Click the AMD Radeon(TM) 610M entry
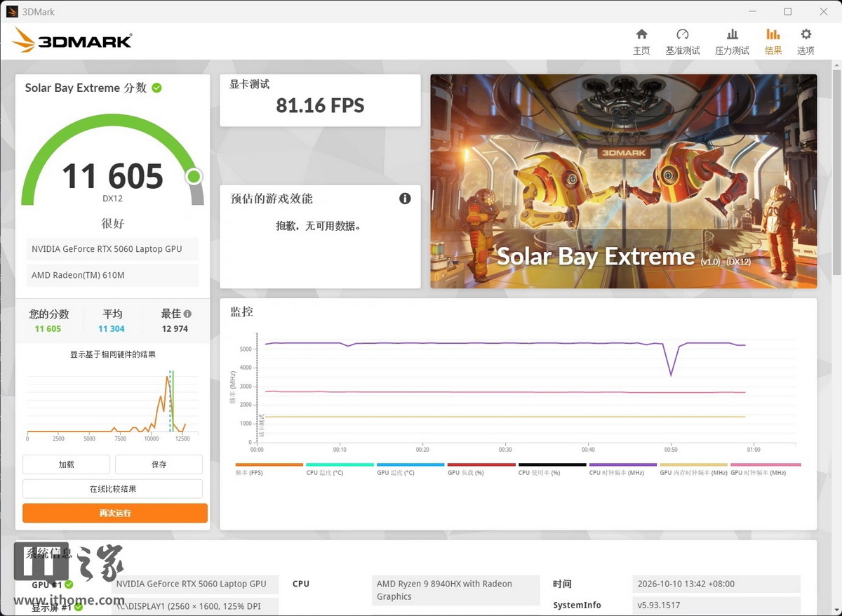The width and height of the screenshot is (842, 616). [x=113, y=275]
